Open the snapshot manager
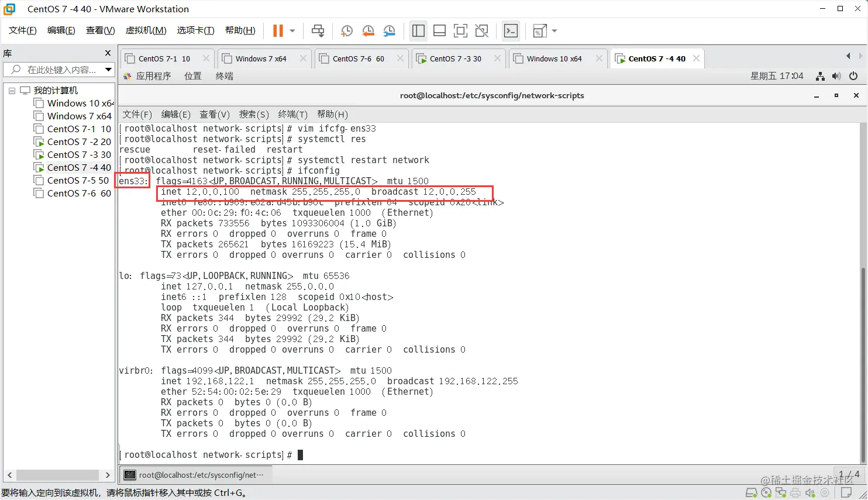The width and height of the screenshot is (868, 500). click(390, 30)
